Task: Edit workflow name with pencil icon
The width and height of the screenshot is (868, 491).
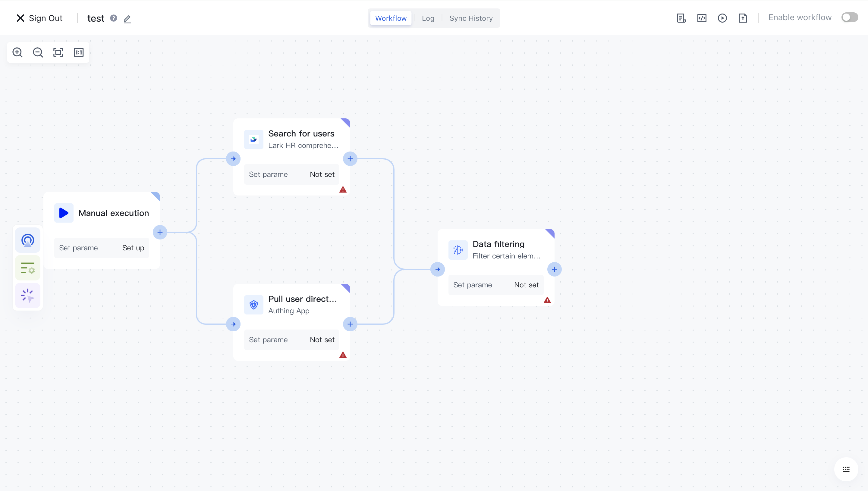Action: (127, 19)
